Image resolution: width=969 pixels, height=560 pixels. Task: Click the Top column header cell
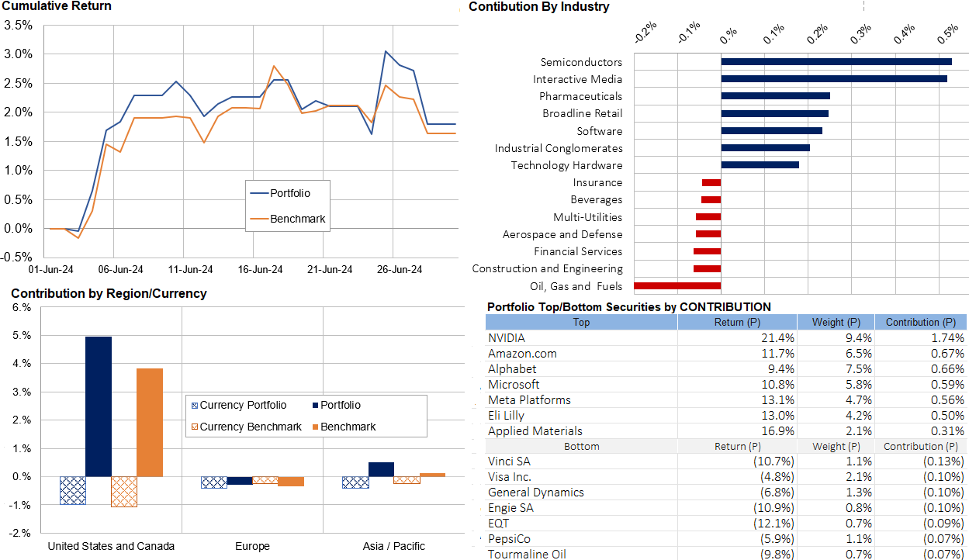[582, 322]
